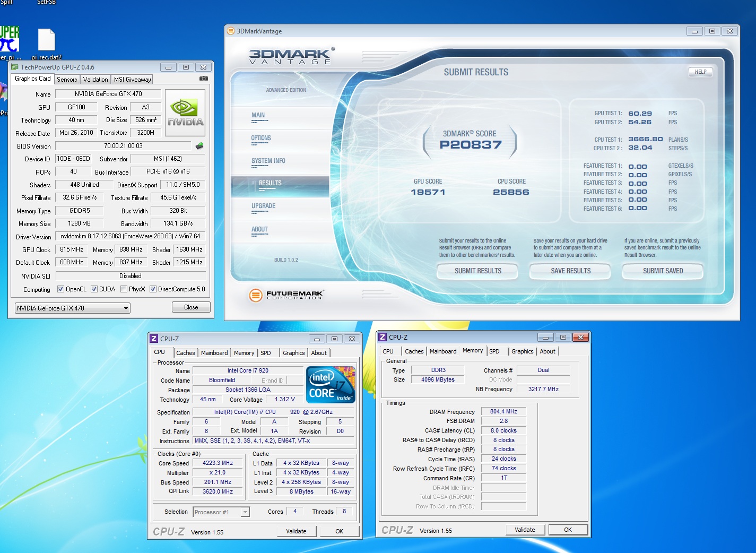
Task: Click the SUBMIT RESULTS button
Action: tap(477, 271)
